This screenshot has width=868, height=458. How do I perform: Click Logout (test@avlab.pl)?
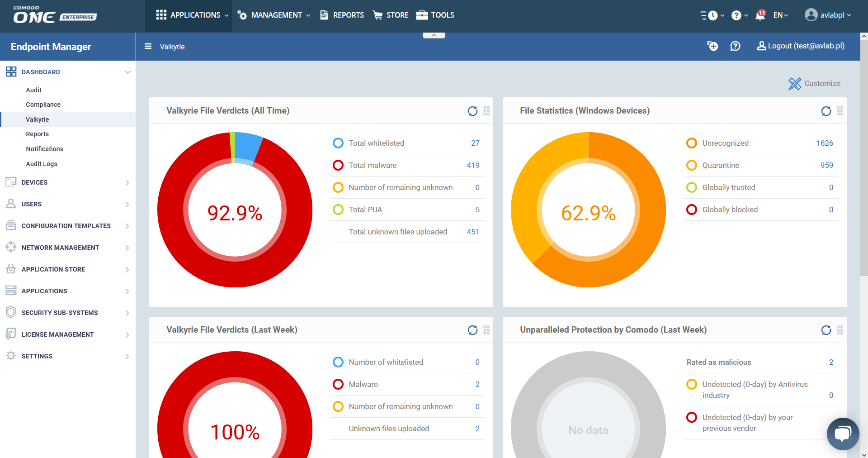(x=801, y=46)
